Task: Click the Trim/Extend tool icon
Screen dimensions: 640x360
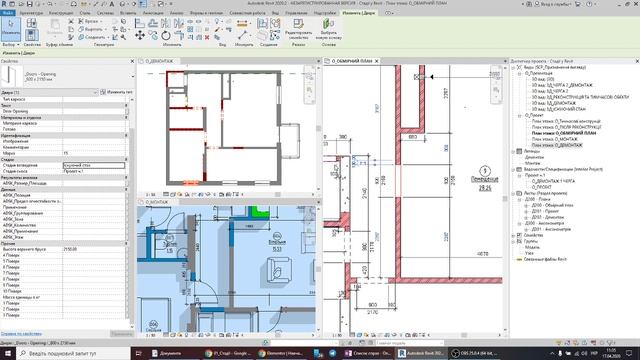Action: (179, 36)
